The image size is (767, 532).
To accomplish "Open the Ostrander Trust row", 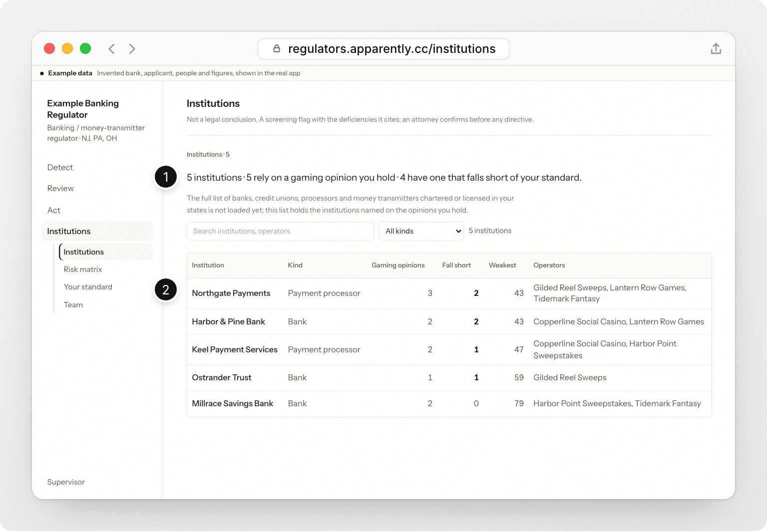I will tap(449, 378).
